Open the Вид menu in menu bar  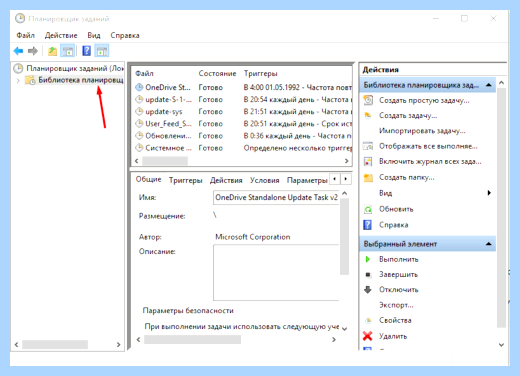coord(94,35)
